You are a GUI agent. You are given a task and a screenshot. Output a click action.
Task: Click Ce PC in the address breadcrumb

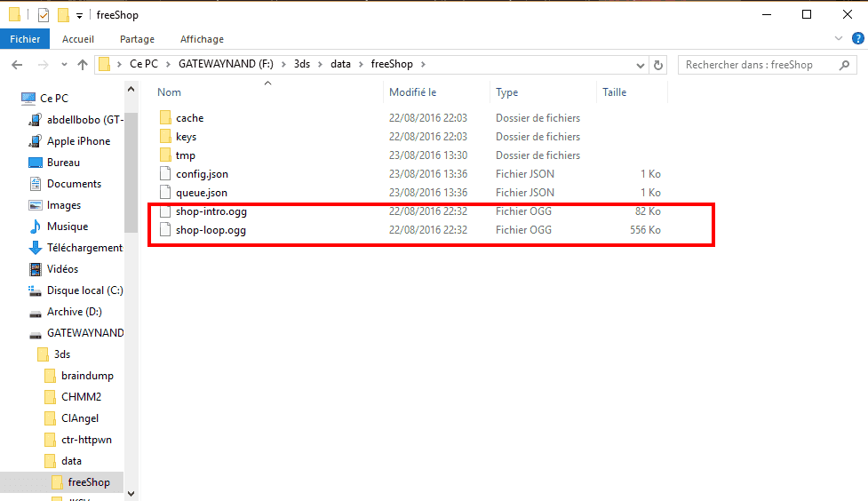click(144, 64)
